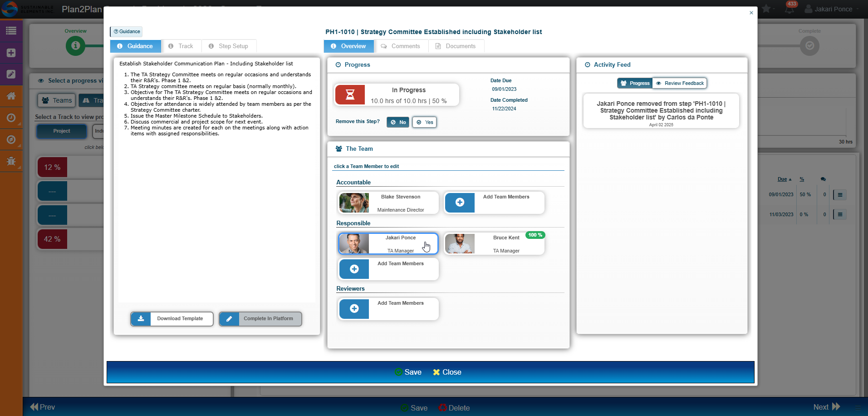This screenshot has height=416, width=868.
Task: Open the Guidance tab
Action: (x=135, y=46)
